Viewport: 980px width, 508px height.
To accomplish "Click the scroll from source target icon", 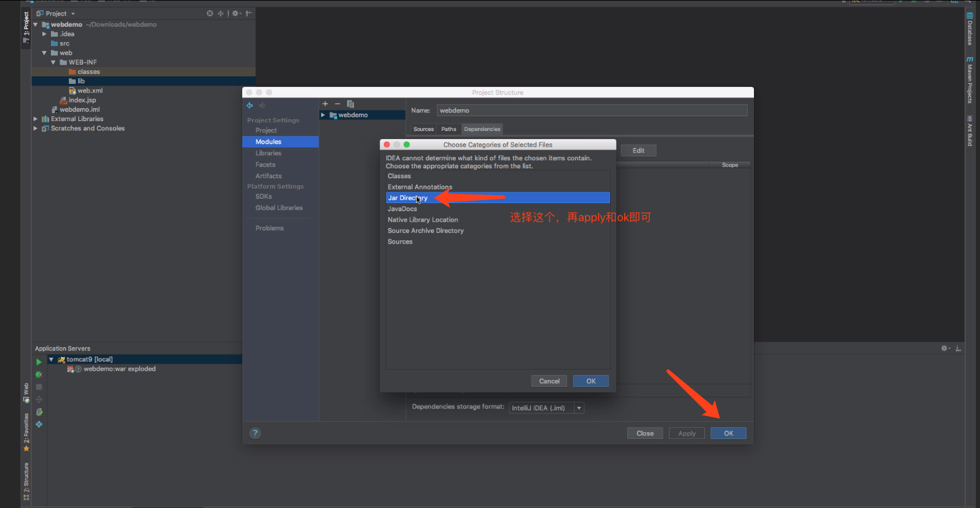I will (x=210, y=14).
